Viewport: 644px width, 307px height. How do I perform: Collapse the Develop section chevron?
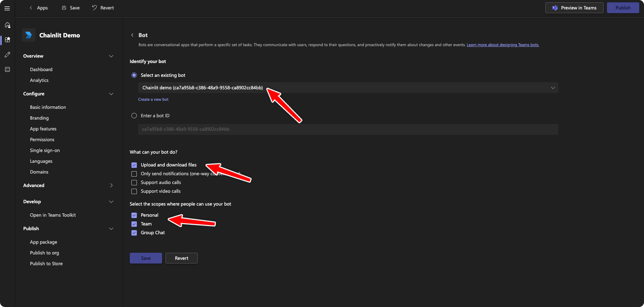(111, 202)
